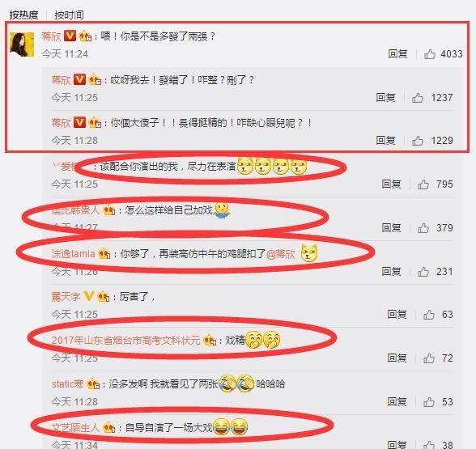
Task: Click thumbs-up beside 72 likes
Action: [429, 358]
